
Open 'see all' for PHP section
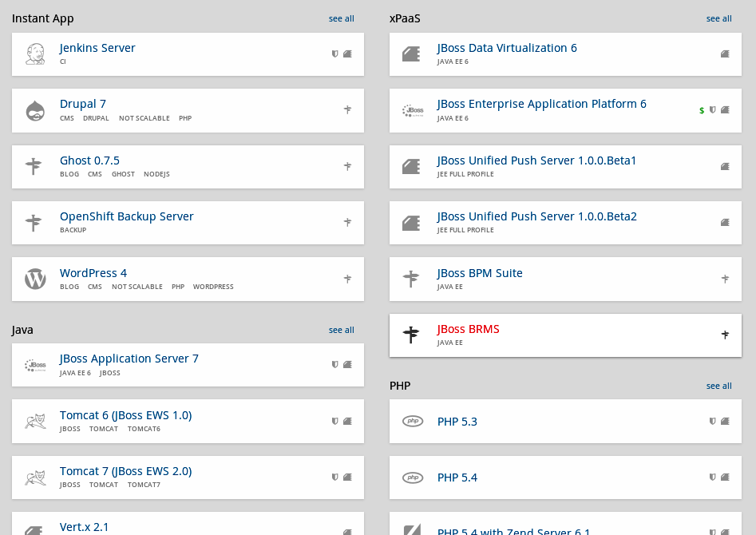tap(718, 386)
